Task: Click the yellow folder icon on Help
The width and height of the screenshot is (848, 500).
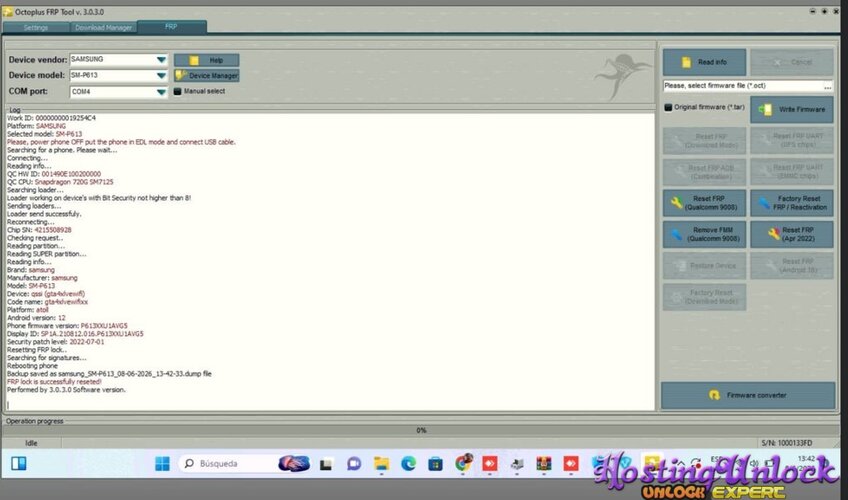Action: [x=194, y=60]
